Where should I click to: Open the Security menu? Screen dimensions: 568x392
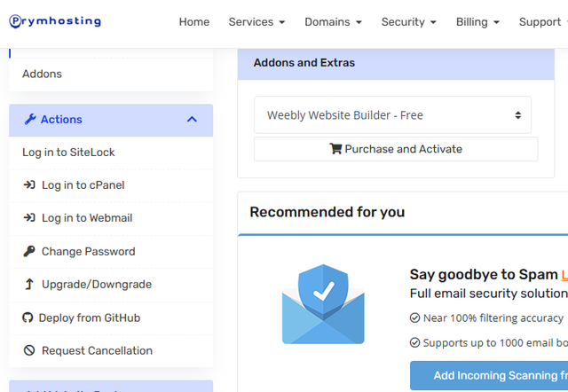point(409,22)
